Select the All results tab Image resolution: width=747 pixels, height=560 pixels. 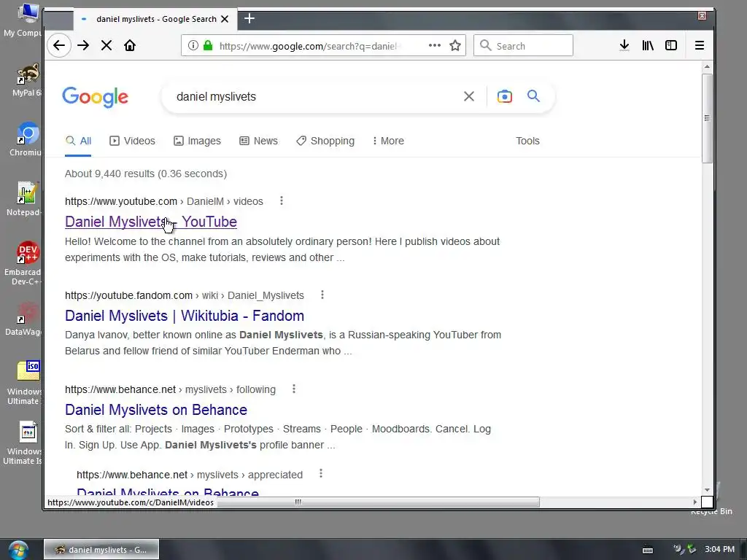coord(78,141)
